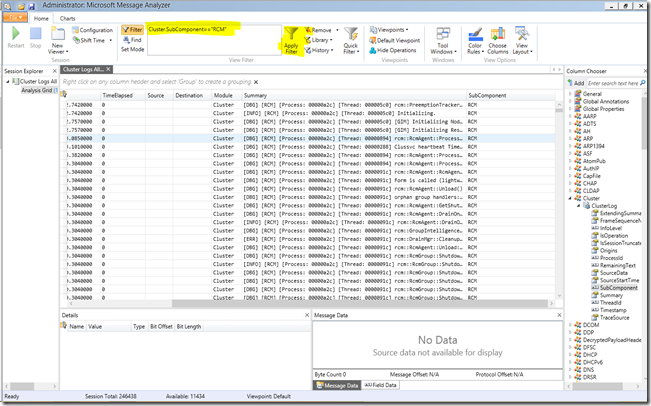Toggle the Filter mode button
The height and width of the screenshot is (406, 651).
131,30
